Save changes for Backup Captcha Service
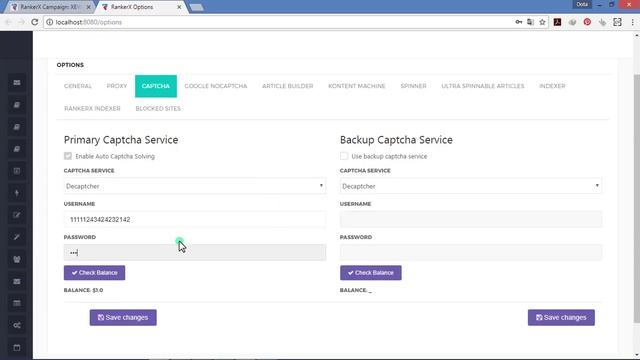Viewport: 640px width, 360px height. [561, 318]
